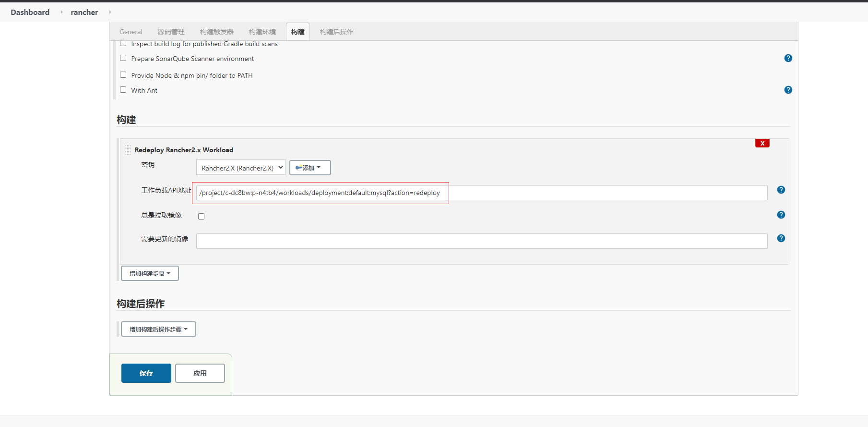Viewport: 868px width, 427px height.
Task: Expand the 增加构建步骤 dropdown
Action: click(150, 273)
